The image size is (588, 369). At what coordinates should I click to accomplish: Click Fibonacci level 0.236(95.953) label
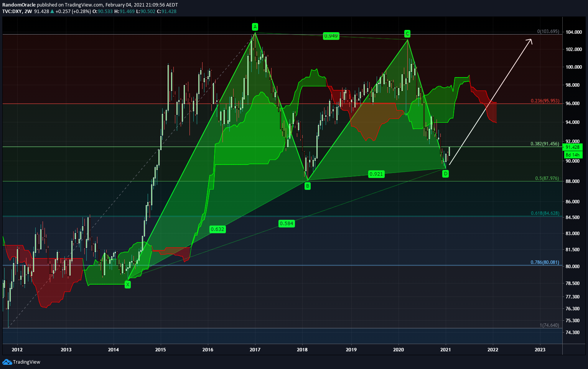[545, 101]
